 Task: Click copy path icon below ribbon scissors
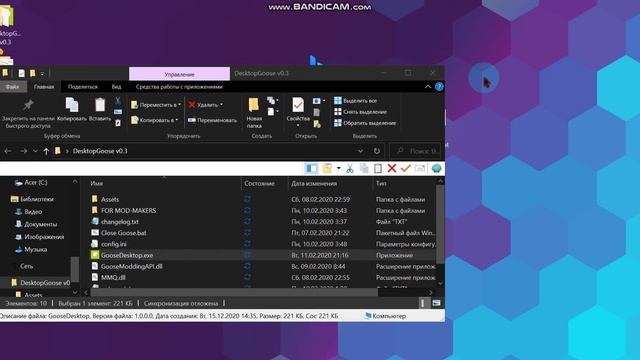pyautogui.click(x=118, y=111)
